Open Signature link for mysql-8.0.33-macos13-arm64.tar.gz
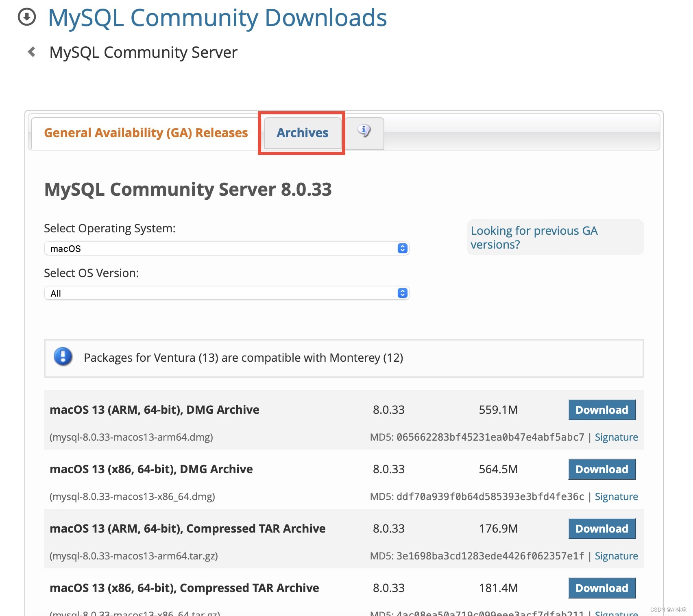 616,556
